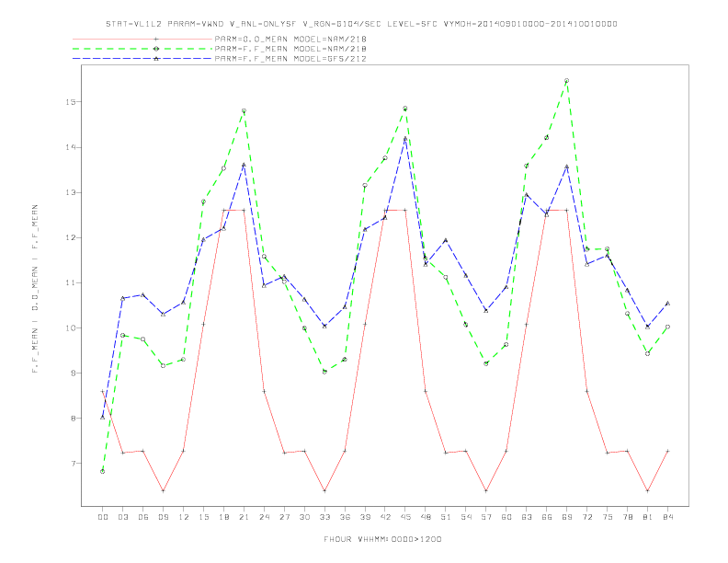The width and height of the screenshot is (728, 563).
Task: Click x-axis tick label 30
Action: coord(304,517)
